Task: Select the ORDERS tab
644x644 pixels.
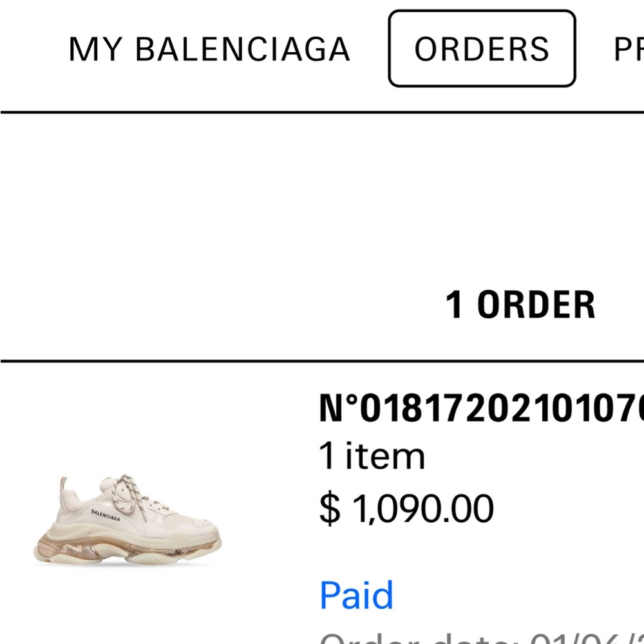Action: click(x=482, y=49)
